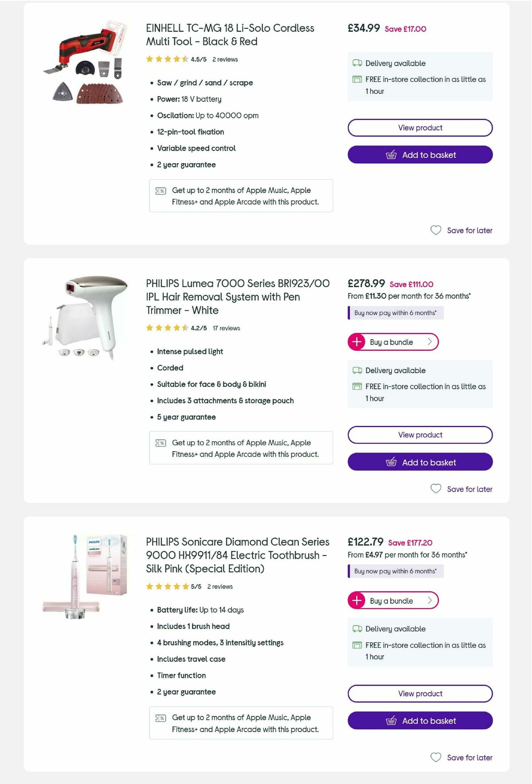Click the Sonicare 5-star rating stars
The image size is (532, 784).
point(168,586)
